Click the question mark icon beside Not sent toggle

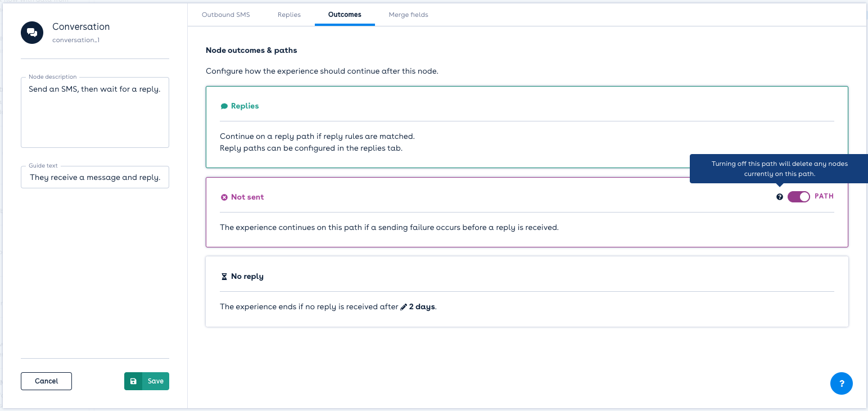click(779, 197)
